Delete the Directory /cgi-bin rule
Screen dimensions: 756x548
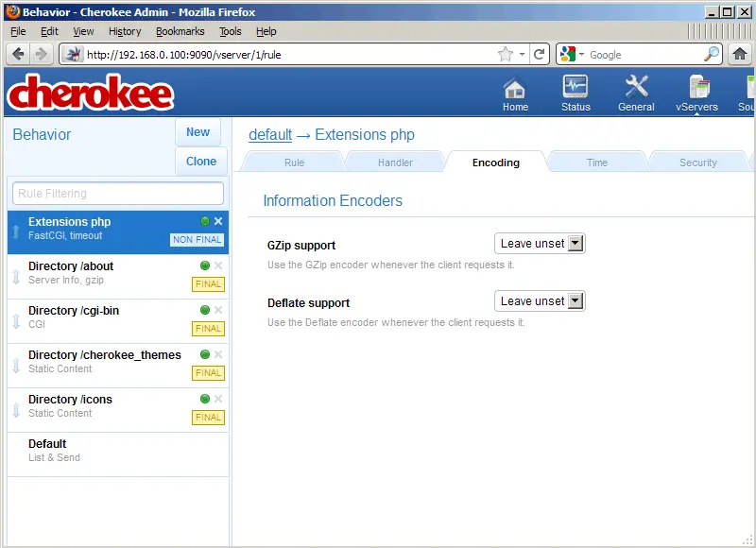(x=218, y=310)
